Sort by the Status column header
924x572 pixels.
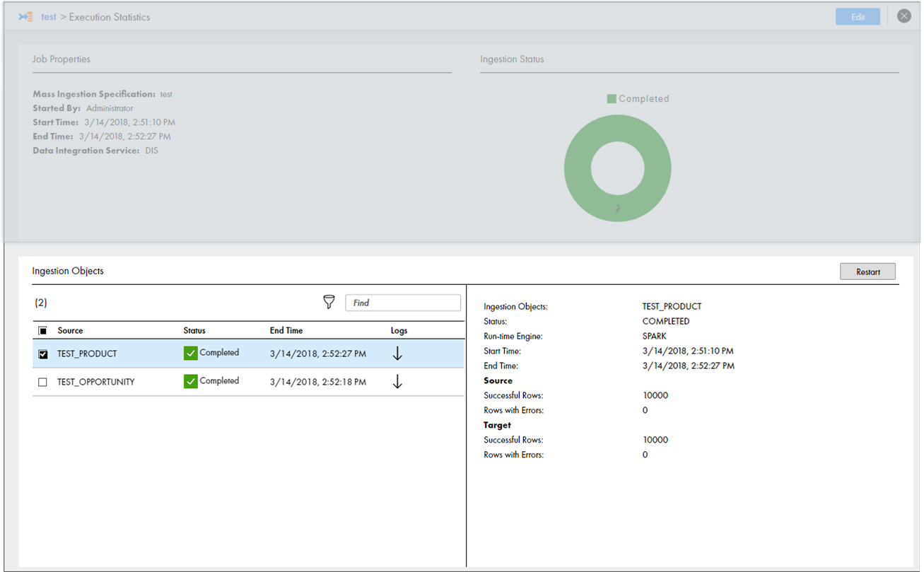[x=194, y=331]
